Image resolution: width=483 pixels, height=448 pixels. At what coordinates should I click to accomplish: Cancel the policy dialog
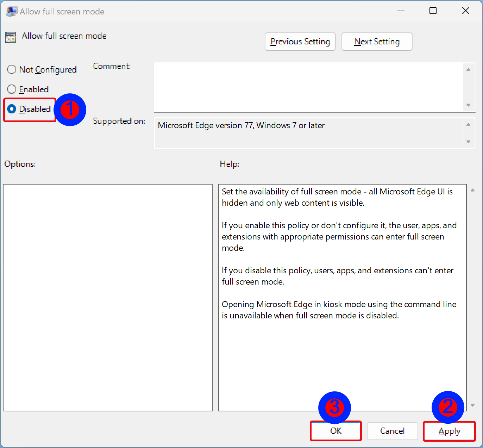click(x=392, y=431)
